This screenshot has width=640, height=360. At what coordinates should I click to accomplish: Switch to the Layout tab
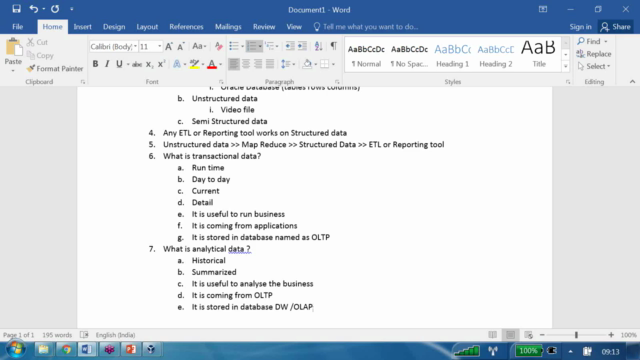147,27
